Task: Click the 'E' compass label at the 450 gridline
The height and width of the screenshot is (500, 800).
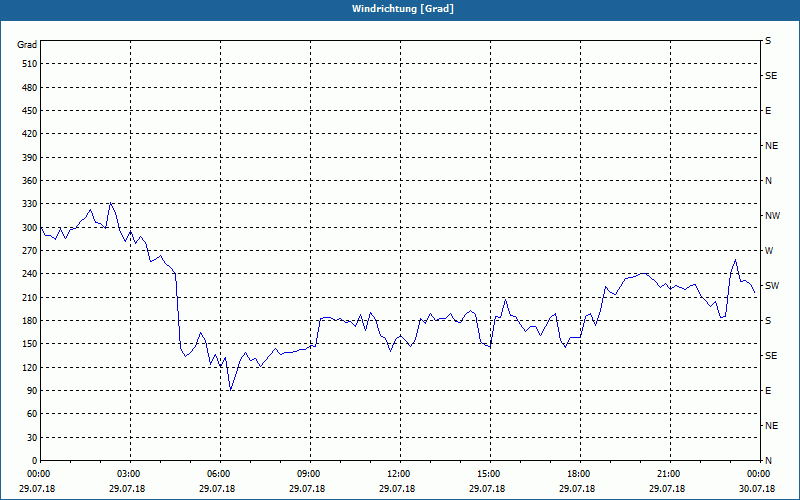Action: pyautogui.click(x=768, y=111)
